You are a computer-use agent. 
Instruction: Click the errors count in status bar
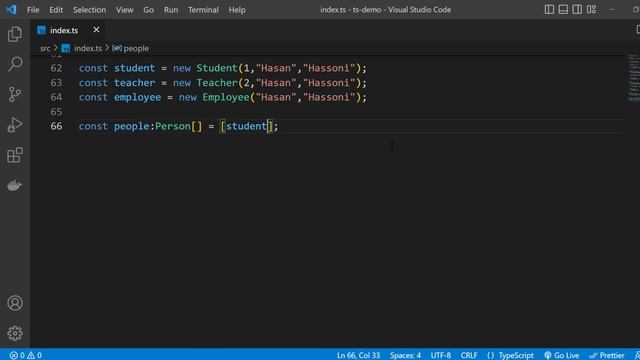17,355
